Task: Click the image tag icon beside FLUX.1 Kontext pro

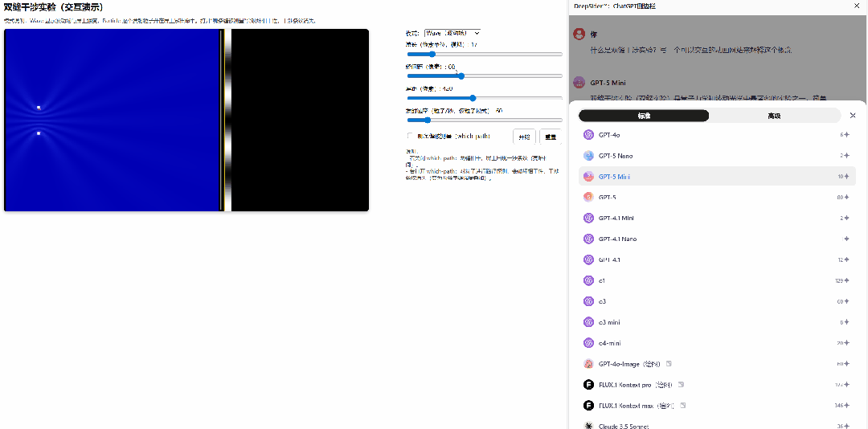Action: click(681, 384)
